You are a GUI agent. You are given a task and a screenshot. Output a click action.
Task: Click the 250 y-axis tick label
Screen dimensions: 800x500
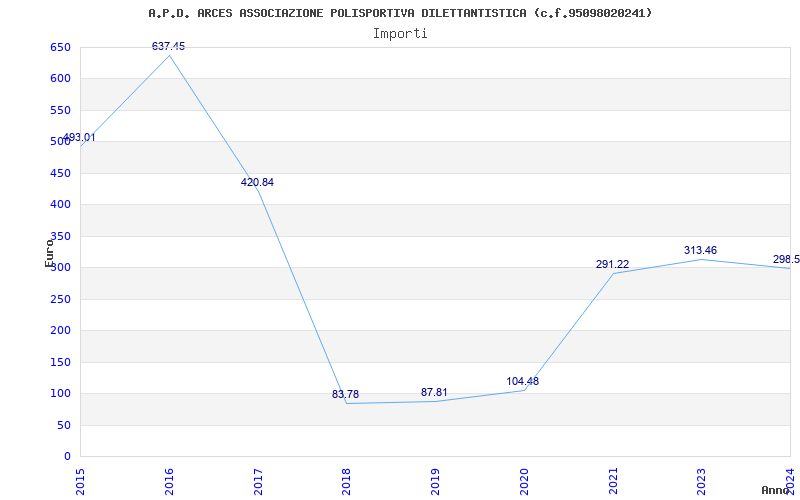point(60,299)
